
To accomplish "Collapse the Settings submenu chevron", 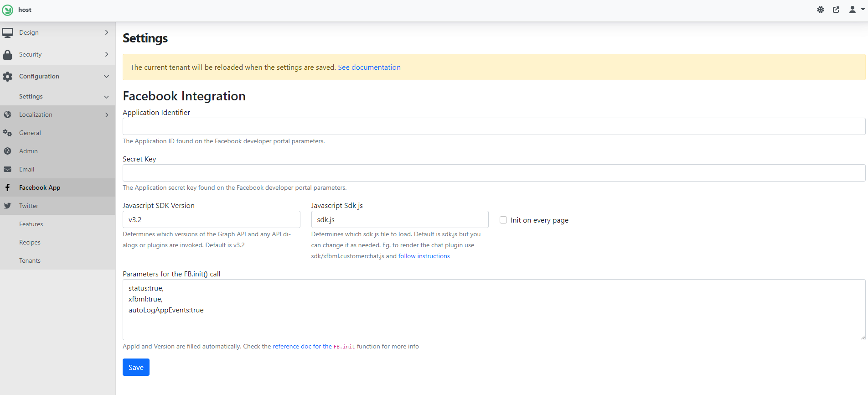I will tap(107, 97).
